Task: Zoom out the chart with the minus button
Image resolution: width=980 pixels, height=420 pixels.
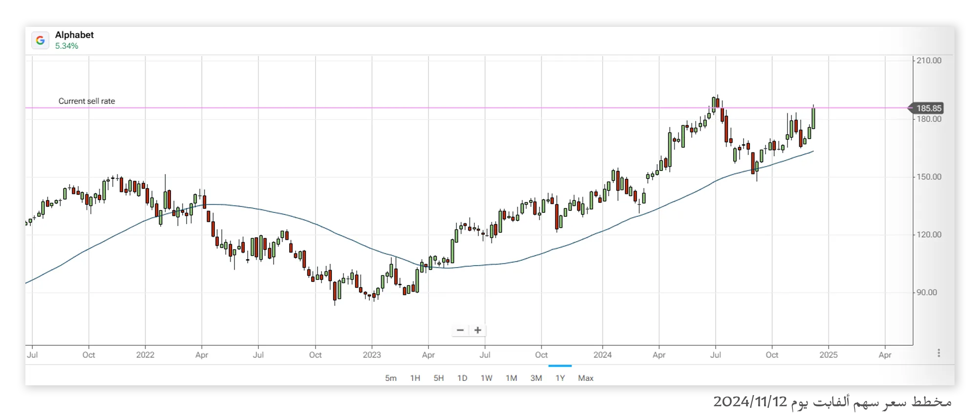Action: click(x=460, y=330)
